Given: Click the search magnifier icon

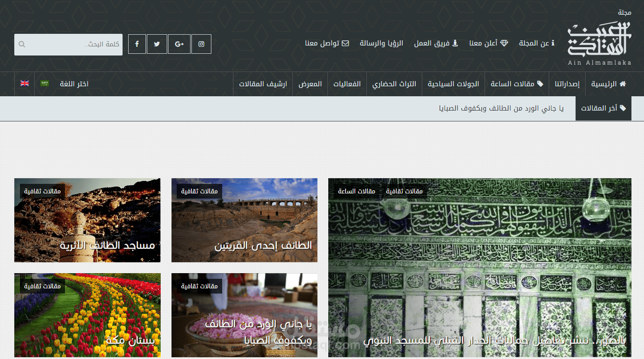Looking at the screenshot, I should 22,44.
